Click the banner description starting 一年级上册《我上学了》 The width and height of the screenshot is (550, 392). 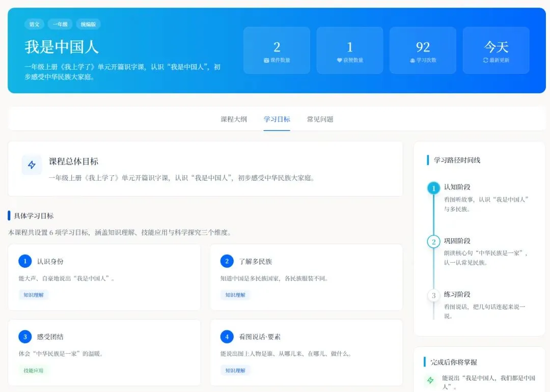(x=122, y=72)
